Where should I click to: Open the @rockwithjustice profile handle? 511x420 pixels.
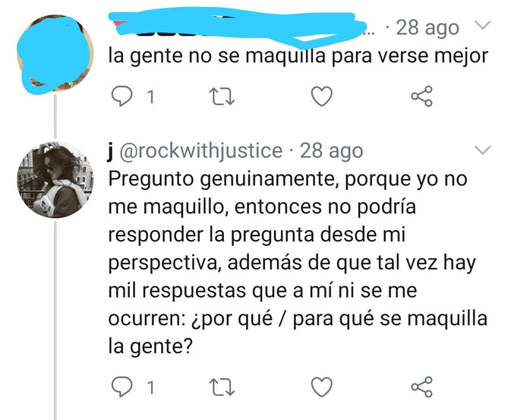pyautogui.click(x=201, y=151)
